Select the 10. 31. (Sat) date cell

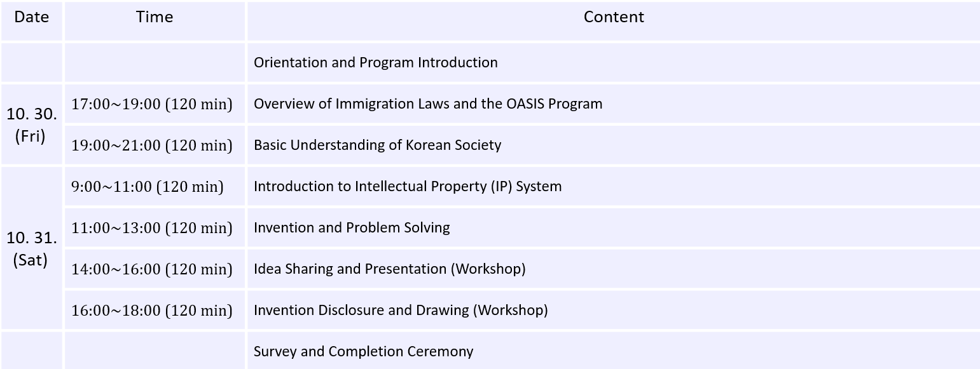(32, 248)
